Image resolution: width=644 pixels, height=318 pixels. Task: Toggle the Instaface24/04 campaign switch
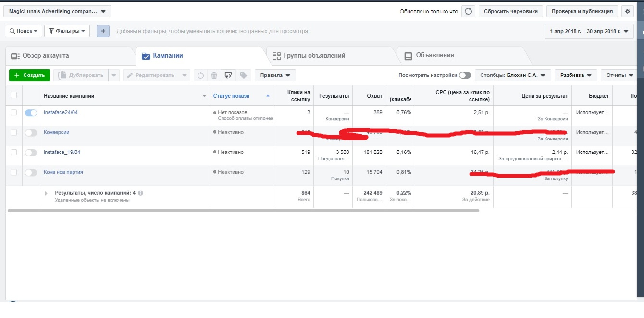(31, 113)
